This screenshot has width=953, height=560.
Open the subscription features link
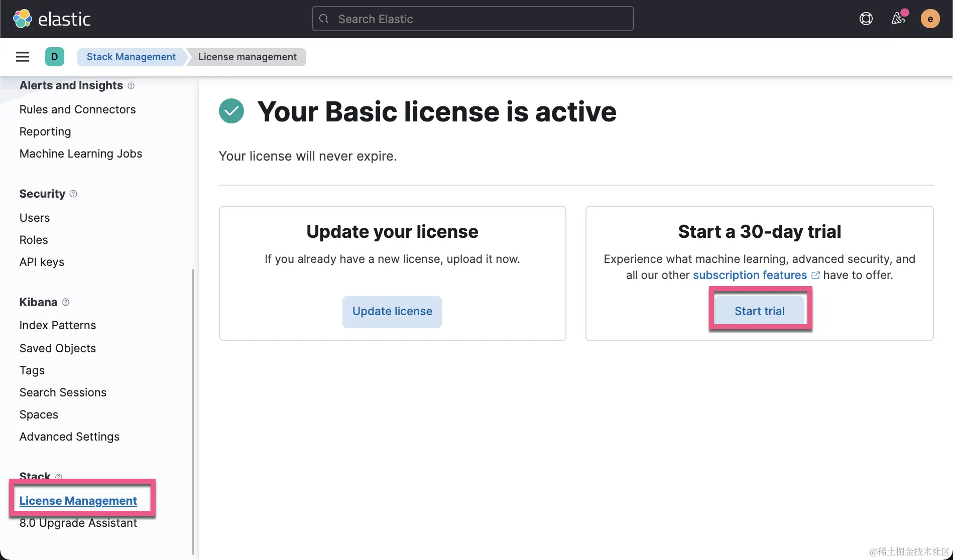click(750, 275)
